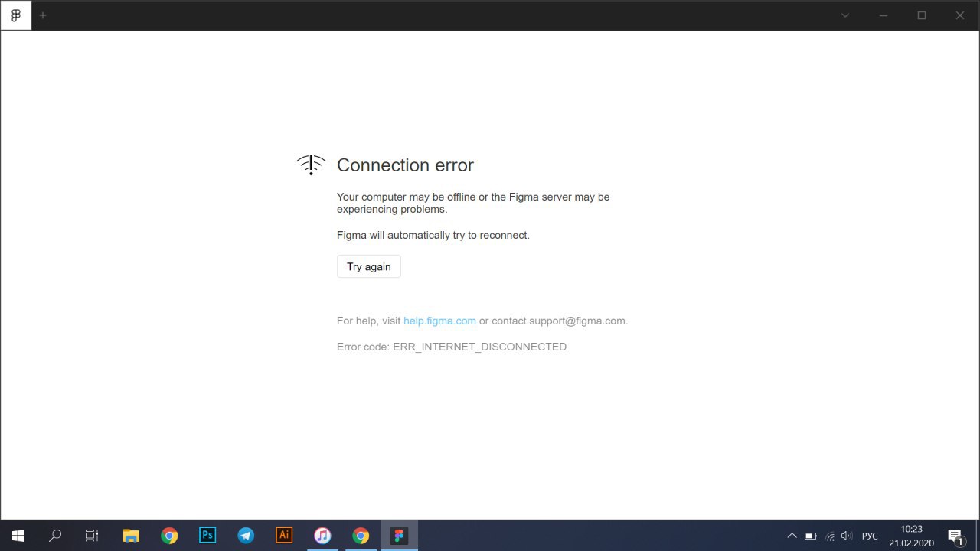Select the active Figma taskbar icon
Screen dimensions: 980x551
coord(399,536)
